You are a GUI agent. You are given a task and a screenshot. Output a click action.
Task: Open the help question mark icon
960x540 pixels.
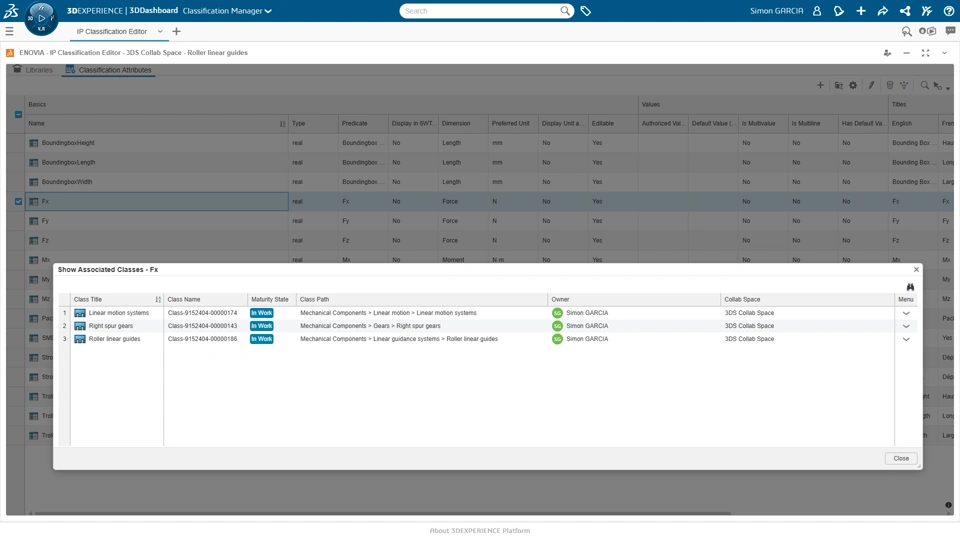[949, 11]
